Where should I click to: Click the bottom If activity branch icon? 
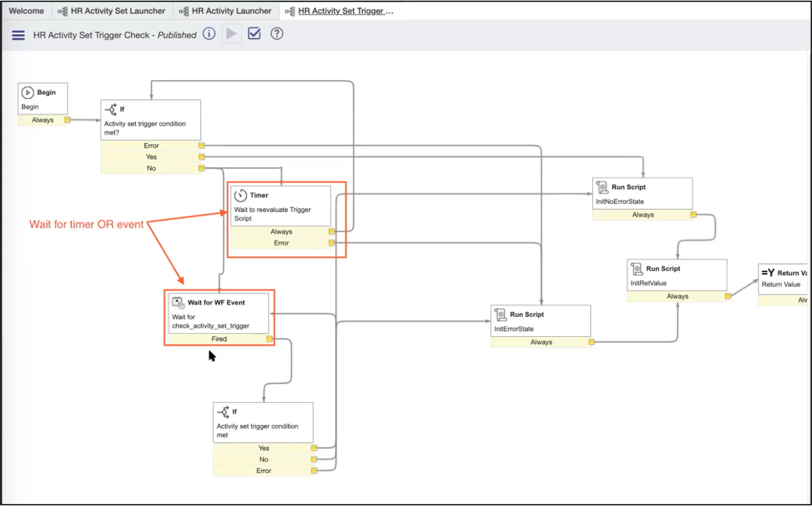tap(223, 412)
